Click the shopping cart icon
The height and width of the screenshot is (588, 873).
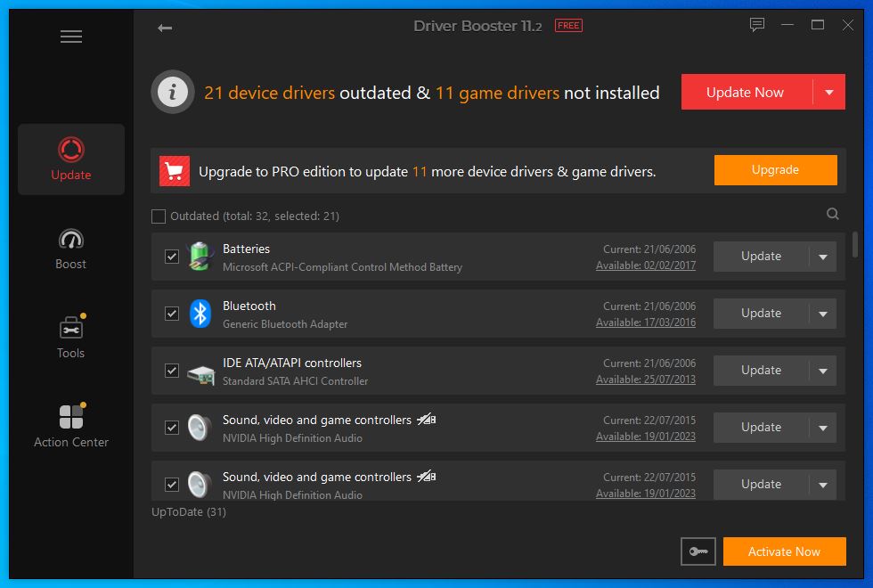(175, 171)
